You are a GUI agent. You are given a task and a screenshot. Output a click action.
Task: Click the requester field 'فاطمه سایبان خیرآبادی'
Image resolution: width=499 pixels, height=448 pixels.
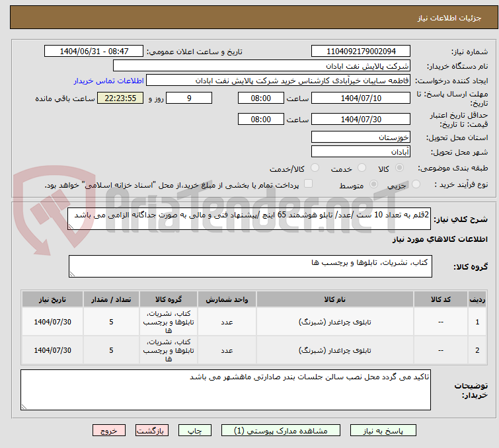coord(278,81)
